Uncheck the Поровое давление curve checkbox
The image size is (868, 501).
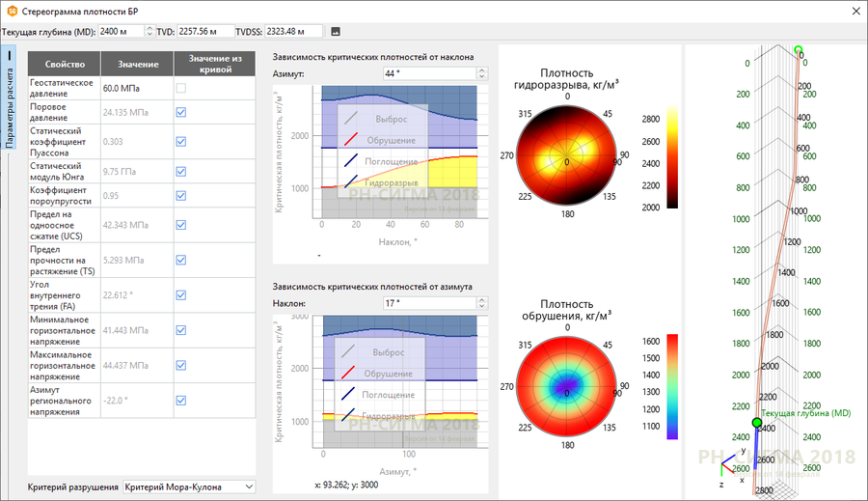click(180, 113)
